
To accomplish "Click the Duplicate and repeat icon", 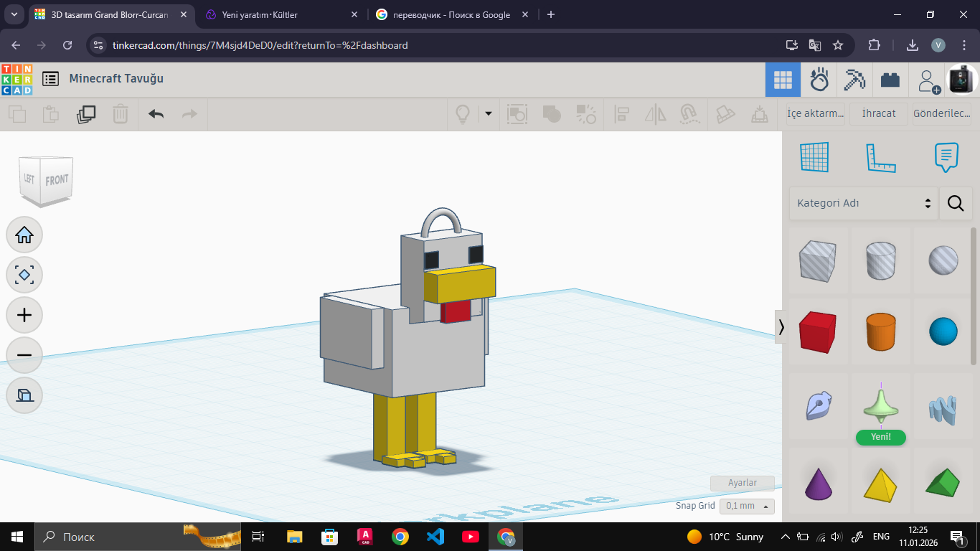I will point(86,114).
